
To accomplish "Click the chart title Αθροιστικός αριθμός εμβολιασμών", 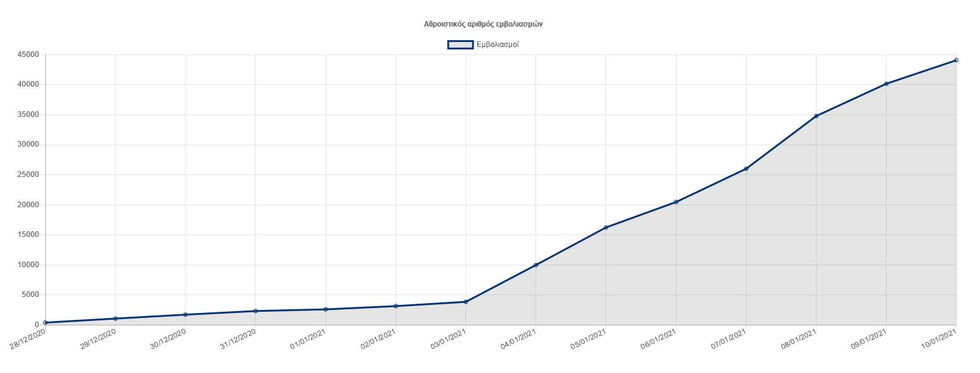I will pyautogui.click(x=483, y=24).
